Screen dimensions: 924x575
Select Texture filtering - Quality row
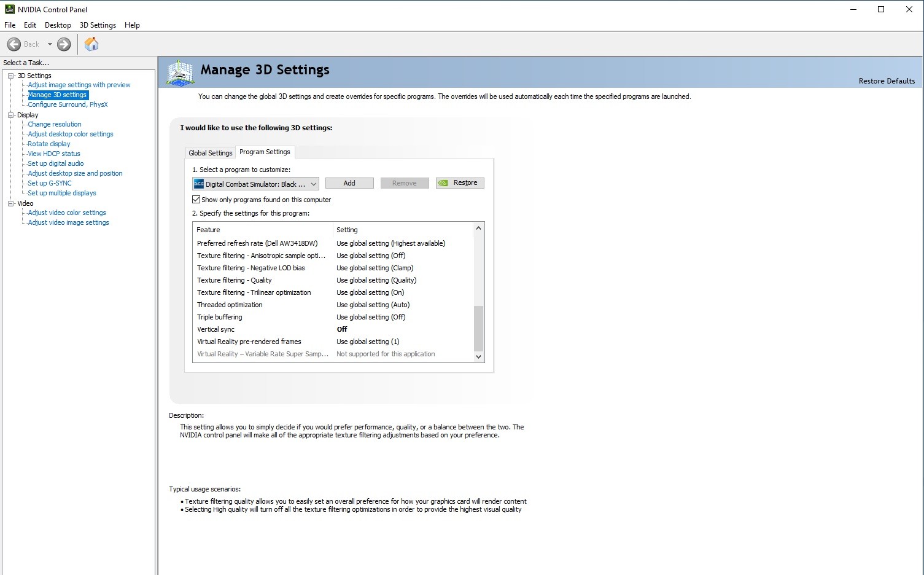(333, 280)
